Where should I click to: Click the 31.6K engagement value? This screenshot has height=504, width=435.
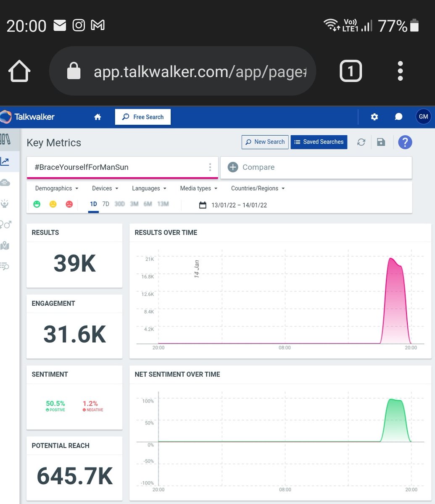(75, 334)
